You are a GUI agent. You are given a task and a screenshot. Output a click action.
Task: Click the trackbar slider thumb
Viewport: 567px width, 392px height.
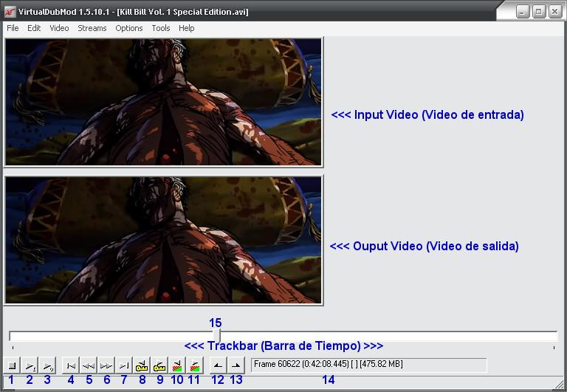pos(216,335)
